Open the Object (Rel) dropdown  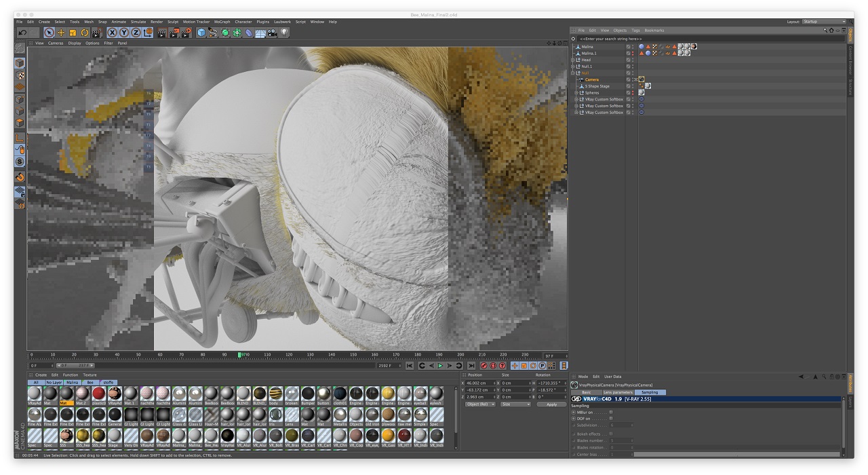[x=480, y=404]
